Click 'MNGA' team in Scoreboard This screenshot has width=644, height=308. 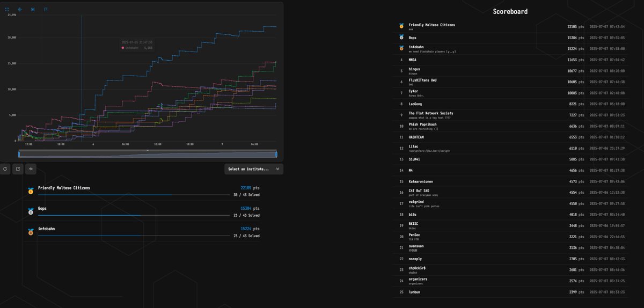click(x=413, y=60)
